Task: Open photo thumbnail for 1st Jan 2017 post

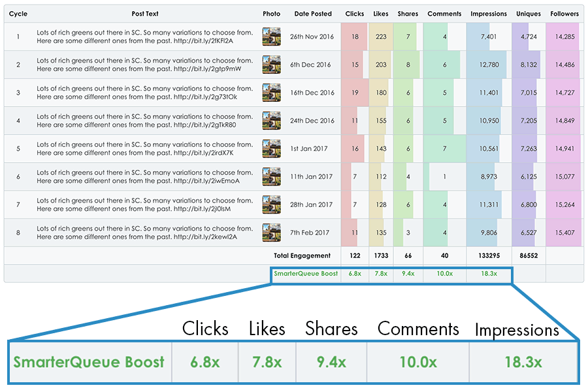Action: point(272,148)
